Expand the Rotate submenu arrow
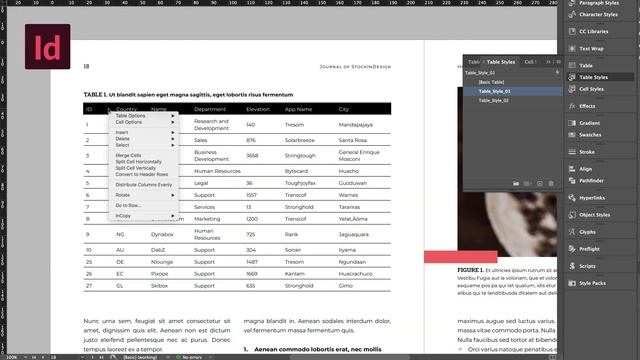640x360 pixels. point(173,195)
